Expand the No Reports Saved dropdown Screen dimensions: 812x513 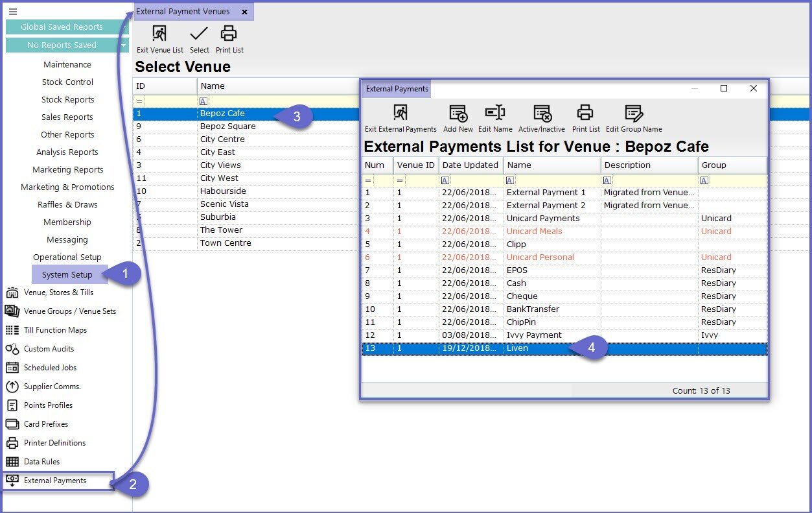123,45
